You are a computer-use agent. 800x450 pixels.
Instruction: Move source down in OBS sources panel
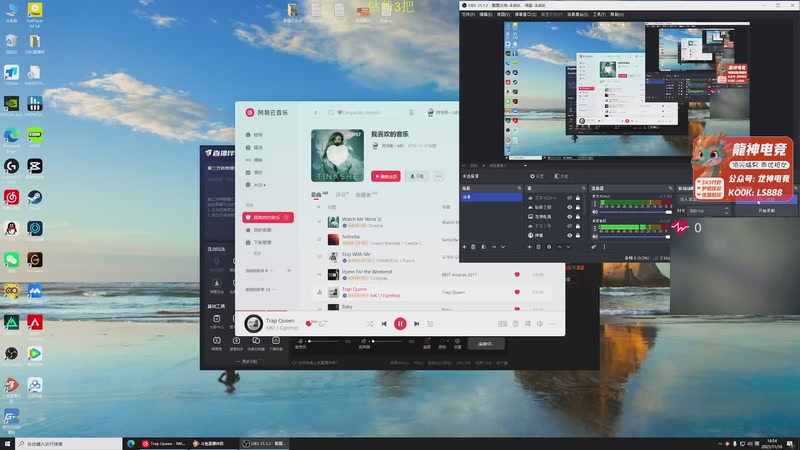pyautogui.click(x=568, y=247)
